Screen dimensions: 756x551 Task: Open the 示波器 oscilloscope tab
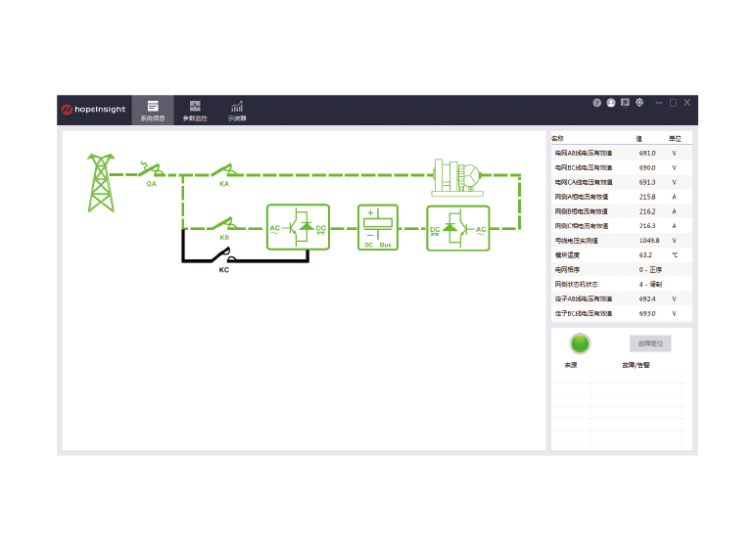pyautogui.click(x=237, y=110)
